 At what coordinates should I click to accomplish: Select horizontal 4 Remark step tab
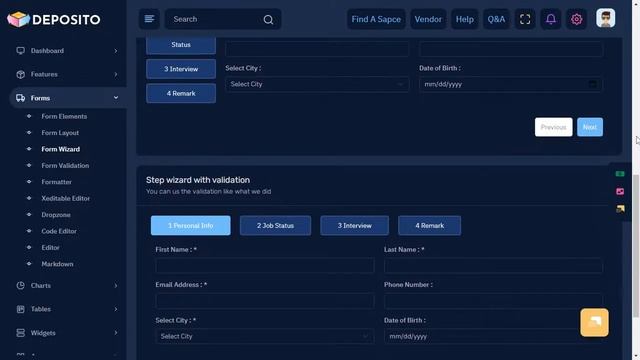pos(429,225)
